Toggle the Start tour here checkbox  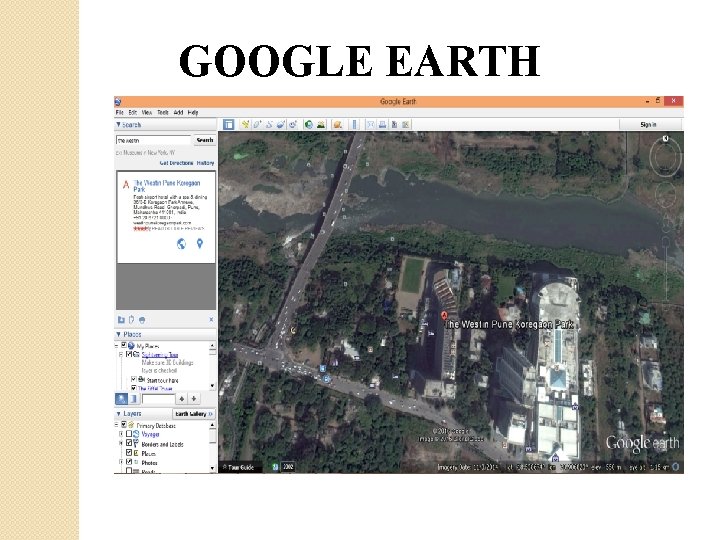tap(134, 379)
